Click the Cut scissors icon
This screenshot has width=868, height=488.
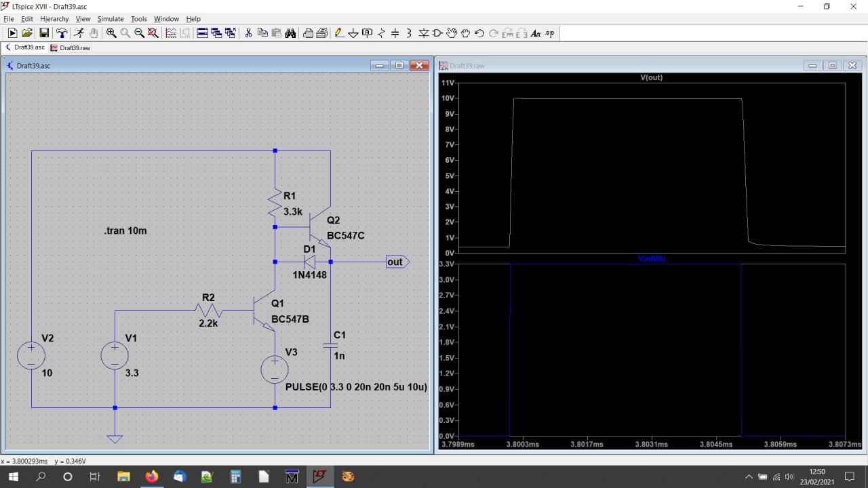pos(248,33)
